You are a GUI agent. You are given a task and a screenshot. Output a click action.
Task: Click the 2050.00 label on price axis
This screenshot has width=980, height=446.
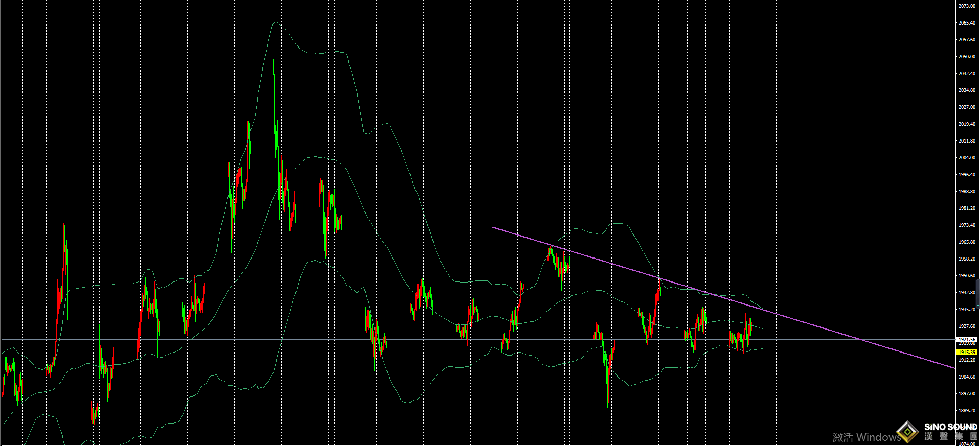(x=966, y=57)
